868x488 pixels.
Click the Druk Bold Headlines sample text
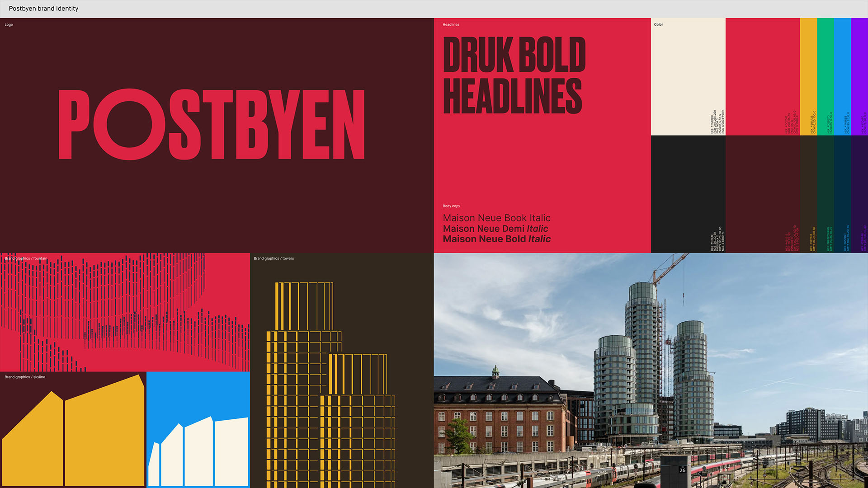(514, 75)
